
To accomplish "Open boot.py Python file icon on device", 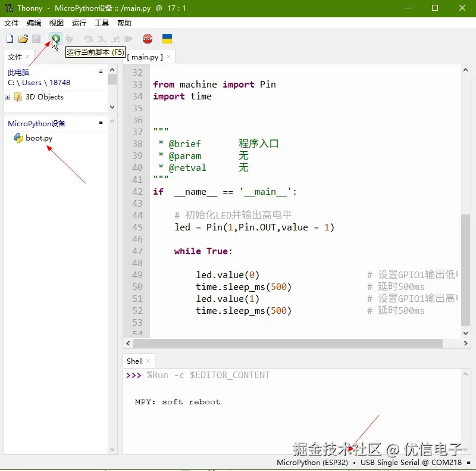I will pos(18,138).
